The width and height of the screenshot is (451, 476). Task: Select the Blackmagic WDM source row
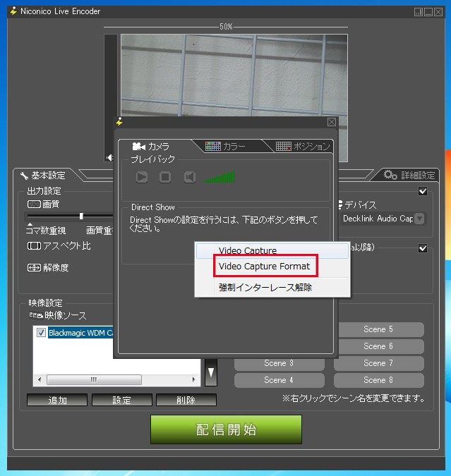tap(80, 333)
